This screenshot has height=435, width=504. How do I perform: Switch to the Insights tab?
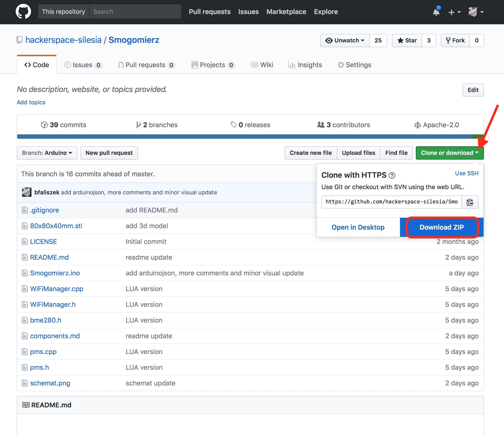[305, 65]
